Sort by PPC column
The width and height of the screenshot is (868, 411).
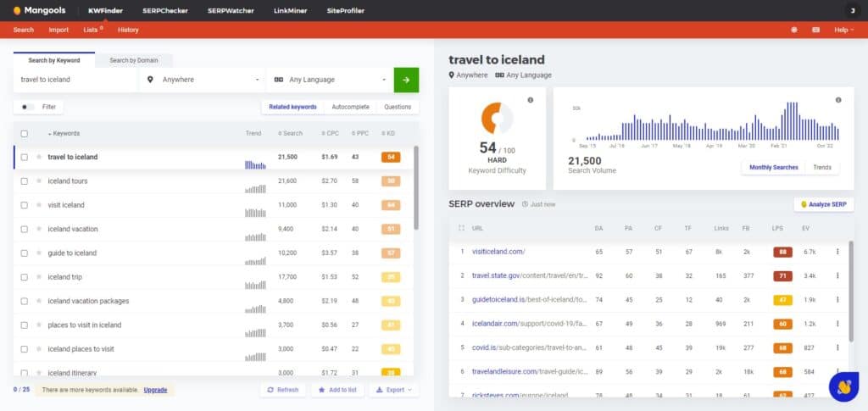(359, 133)
